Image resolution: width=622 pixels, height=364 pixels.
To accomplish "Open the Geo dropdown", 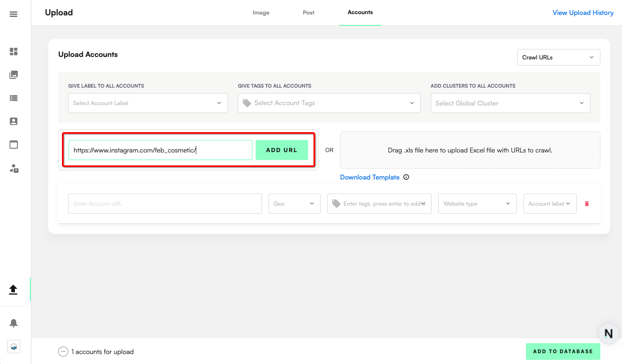I will pos(294,204).
